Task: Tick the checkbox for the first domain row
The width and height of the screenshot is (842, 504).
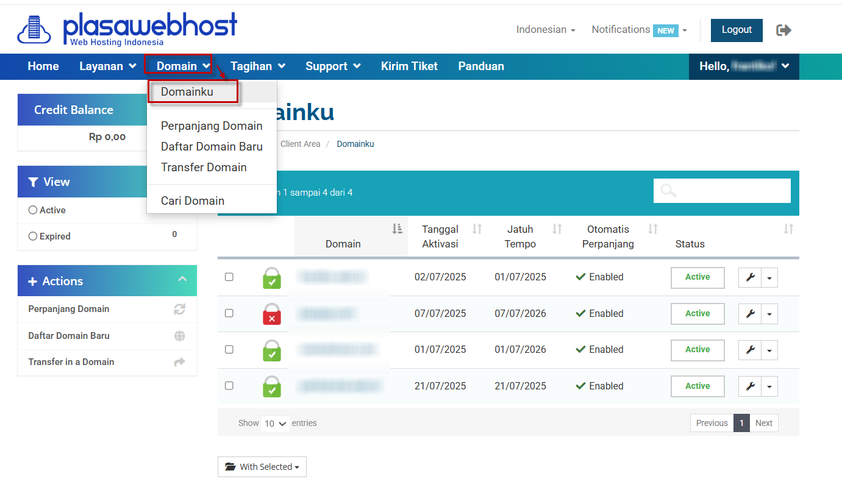Action: coord(229,277)
